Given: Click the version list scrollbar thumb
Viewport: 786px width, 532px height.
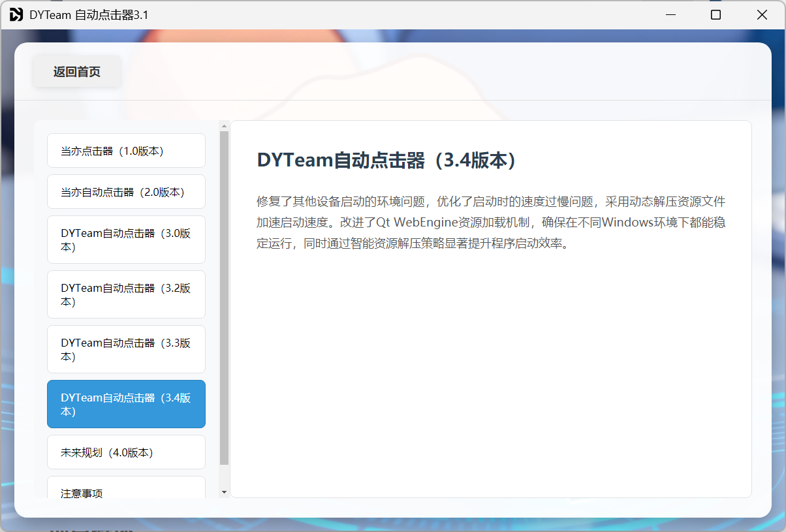Looking at the screenshot, I should 225,298.
